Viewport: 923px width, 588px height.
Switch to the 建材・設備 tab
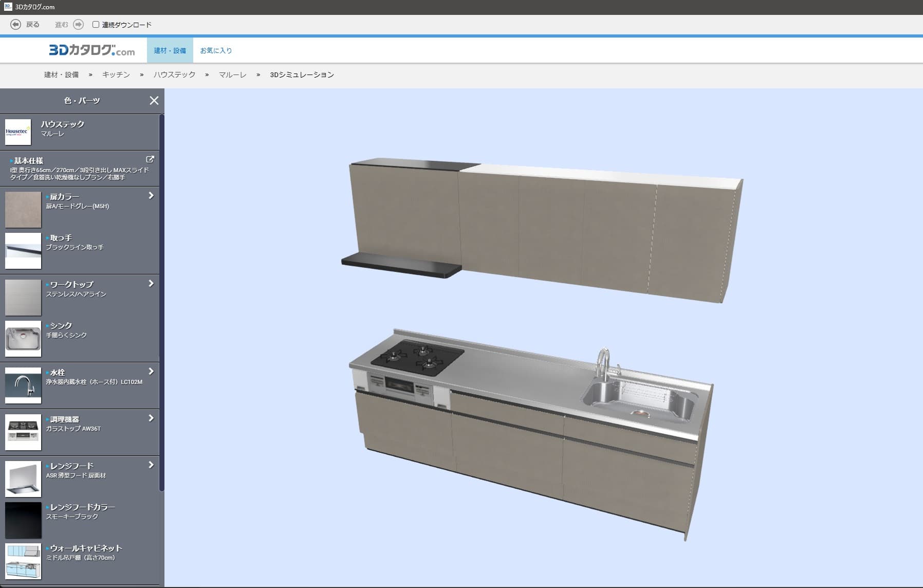point(170,50)
